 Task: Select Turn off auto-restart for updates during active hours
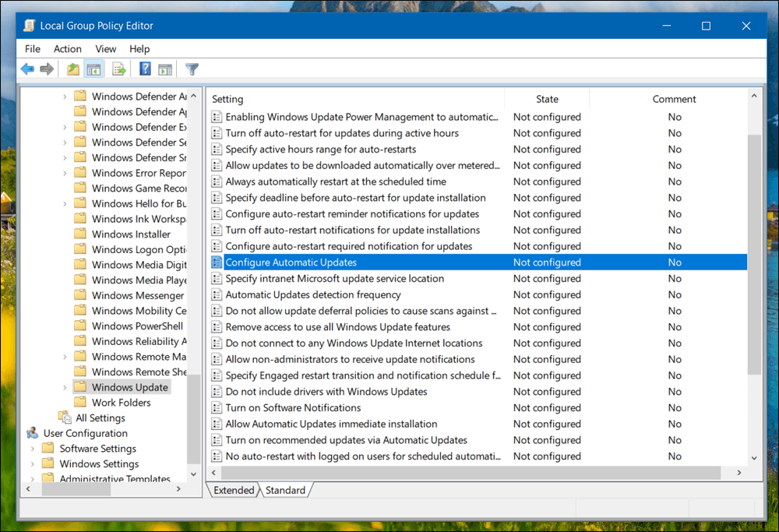[x=342, y=133]
